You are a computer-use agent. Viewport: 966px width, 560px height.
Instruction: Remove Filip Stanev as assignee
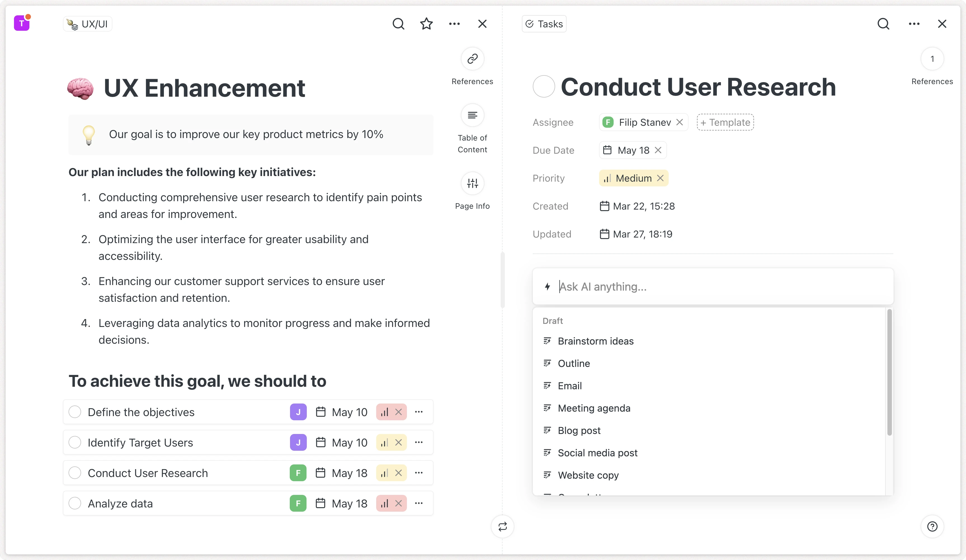tap(680, 122)
